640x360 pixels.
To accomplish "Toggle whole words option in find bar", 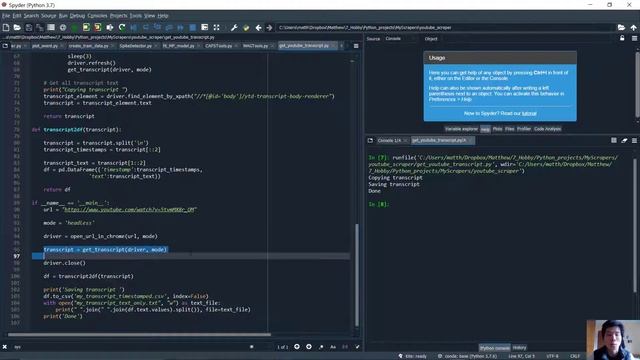I will (x=345, y=347).
